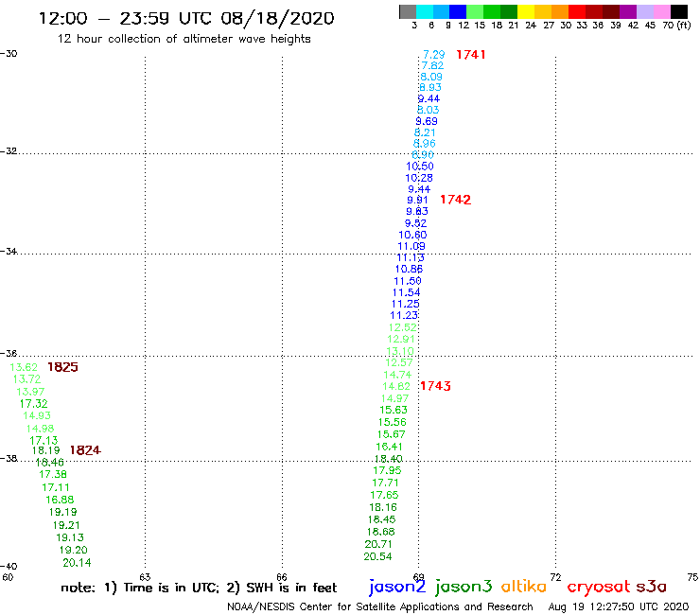Click the wave height value 17.95
700x615 pixels.
387,470
